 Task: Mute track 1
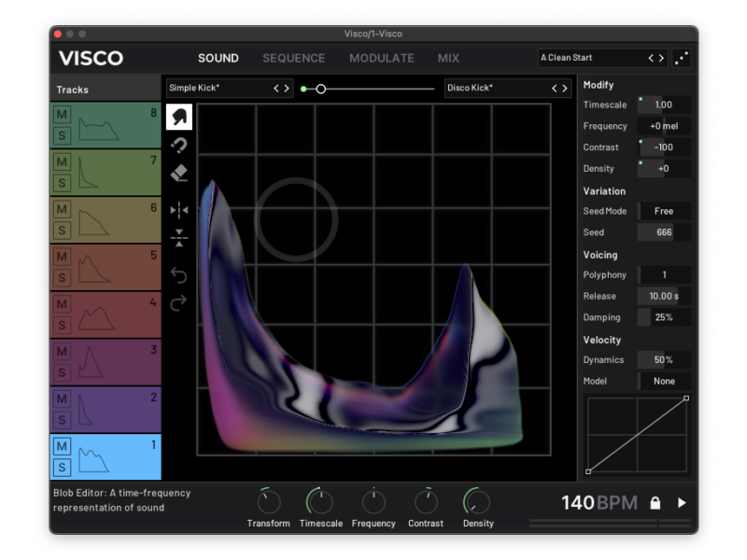point(63,446)
